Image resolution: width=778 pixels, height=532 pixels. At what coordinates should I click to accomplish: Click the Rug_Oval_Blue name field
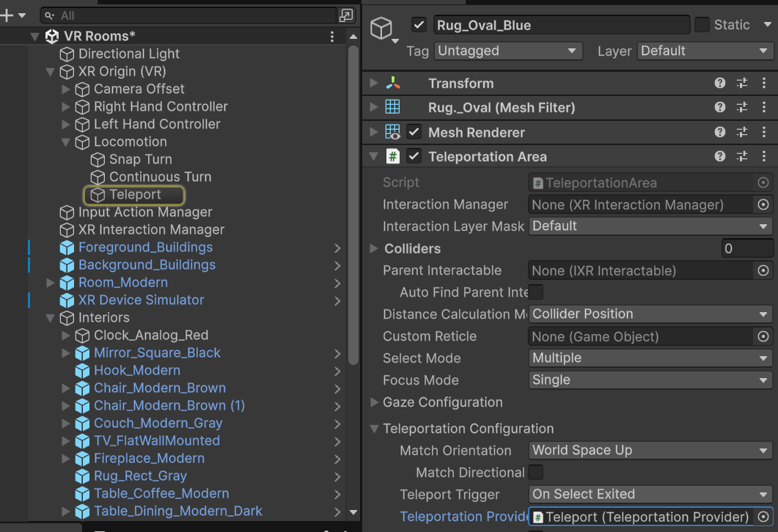(x=561, y=25)
